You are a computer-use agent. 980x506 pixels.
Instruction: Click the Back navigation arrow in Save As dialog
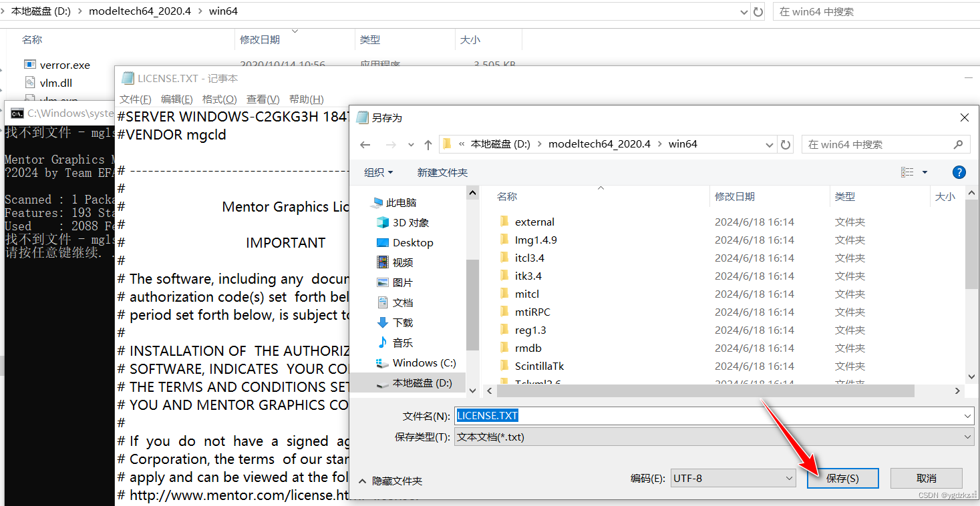366,144
